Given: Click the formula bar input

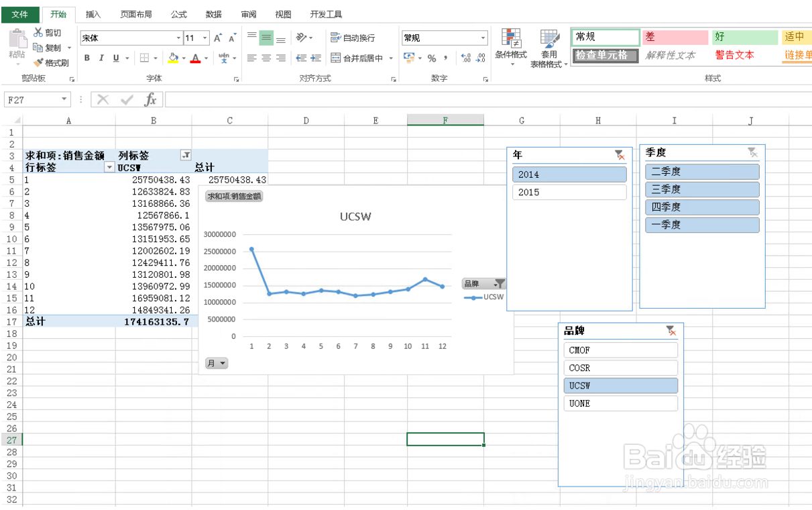Looking at the screenshot, I should click(487, 99).
